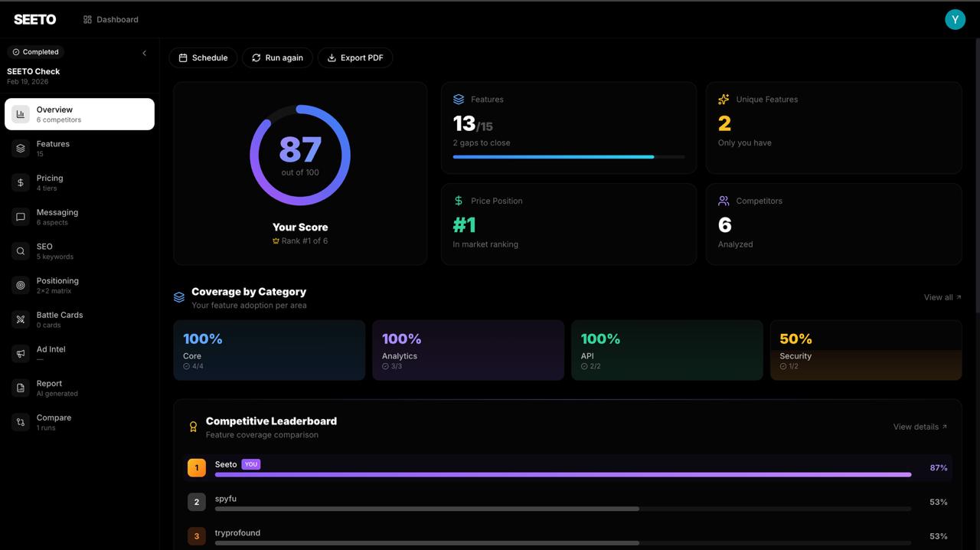Click the Schedule button

pos(203,57)
